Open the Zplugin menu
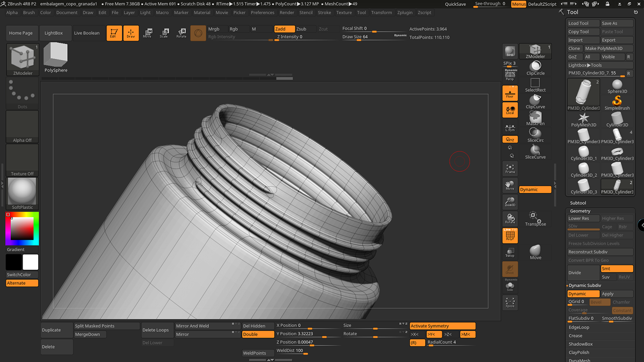This screenshot has width=644, height=362. click(x=405, y=12)
